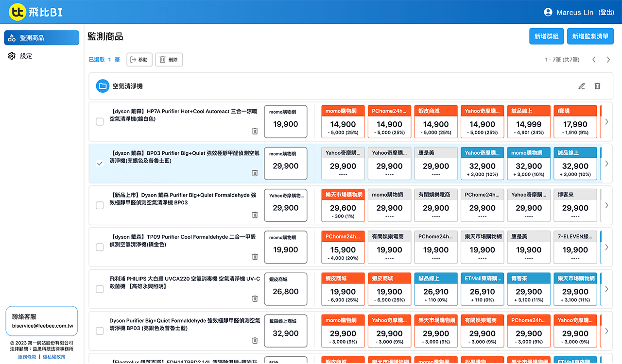The width and height of the screenshot is (622, 364).
Task: Open PChome24h 15,900 card in TP09 row
Action: [343, 248]
